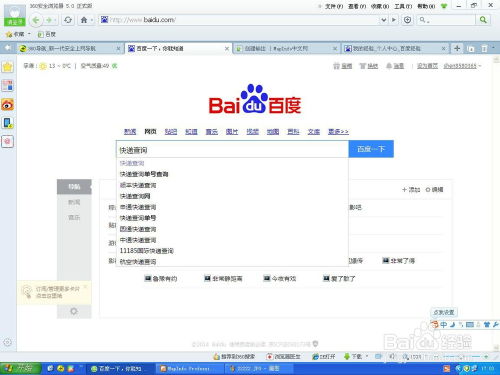Viewport: 500px width, 375px height.
Task: Click the tab-bar left scroll arrow
Action: 8,48
